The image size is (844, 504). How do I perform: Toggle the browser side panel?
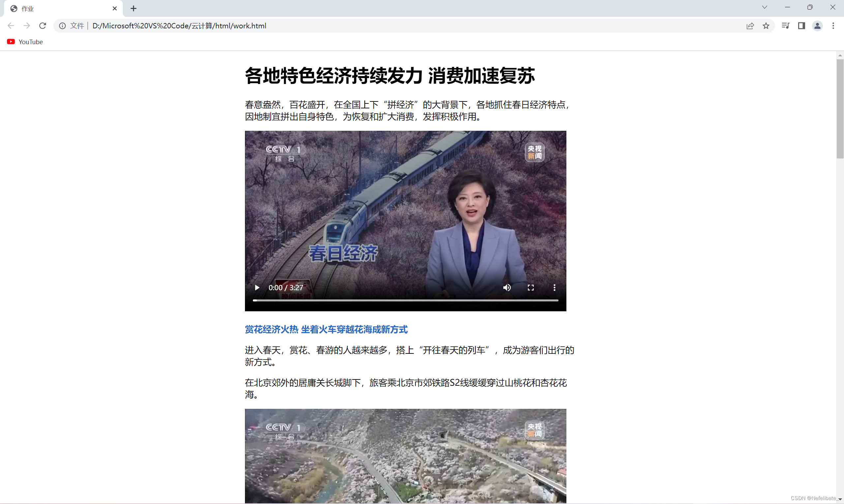coord(801,26)
